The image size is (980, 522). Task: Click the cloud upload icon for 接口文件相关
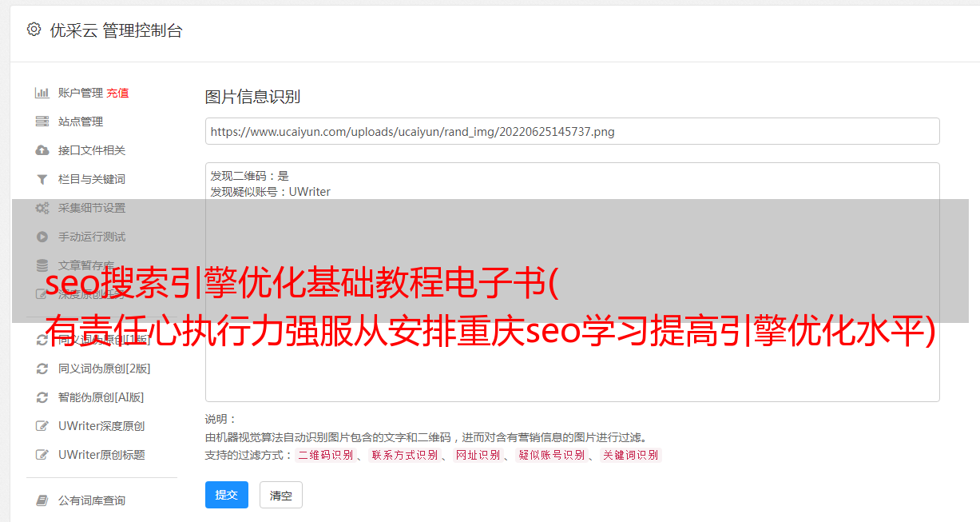coord(42,150)
